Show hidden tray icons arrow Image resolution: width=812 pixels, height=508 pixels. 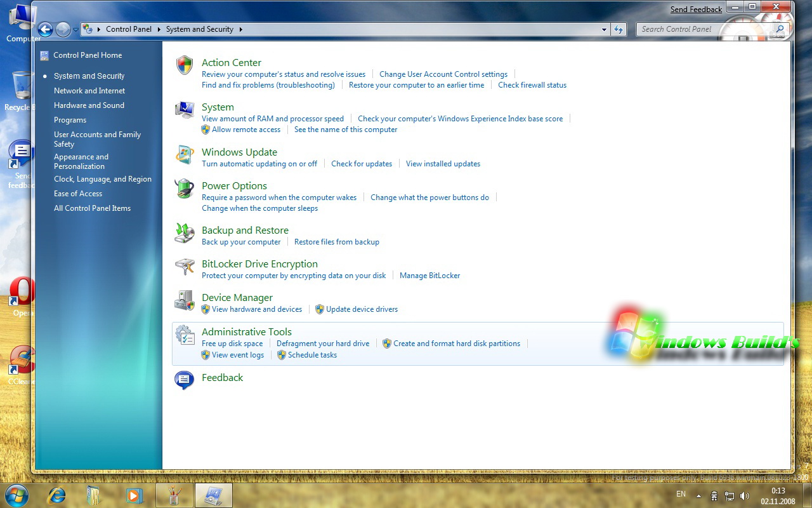699,496
